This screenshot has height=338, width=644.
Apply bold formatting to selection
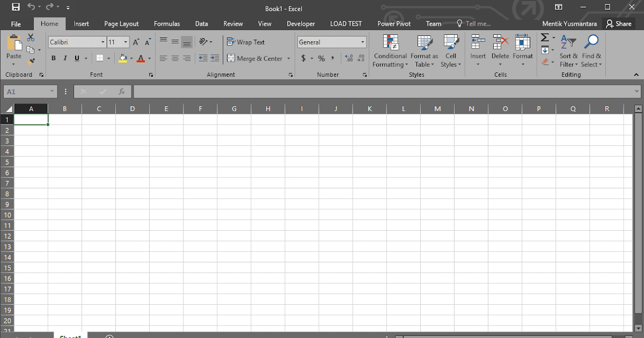[x=53, y=58]
